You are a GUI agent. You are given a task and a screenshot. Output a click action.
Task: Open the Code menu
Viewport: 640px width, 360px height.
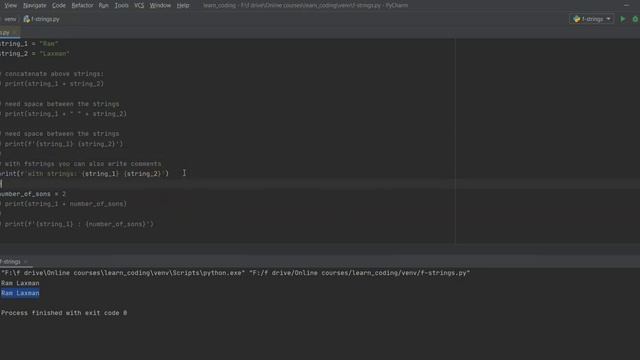pos(59,5)
